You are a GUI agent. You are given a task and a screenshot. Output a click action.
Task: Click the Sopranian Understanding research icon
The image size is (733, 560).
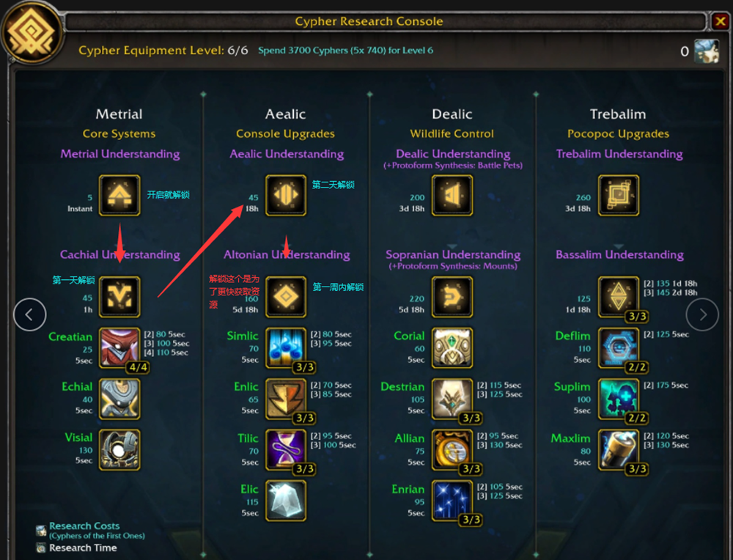click(x=452, y=297)
